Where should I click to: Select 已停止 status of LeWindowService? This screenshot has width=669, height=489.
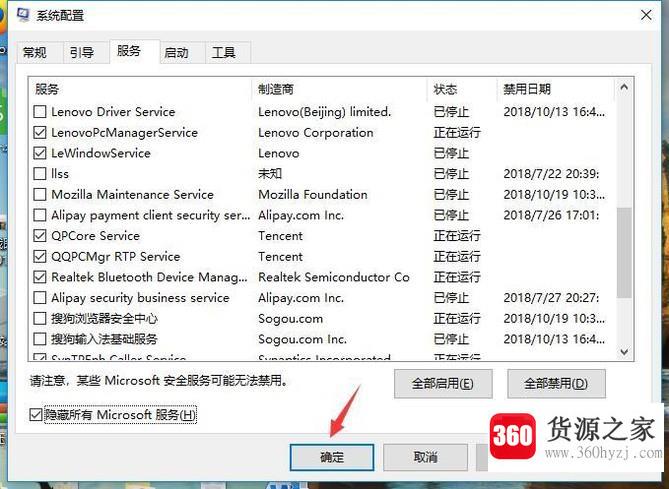pos(451,153)
